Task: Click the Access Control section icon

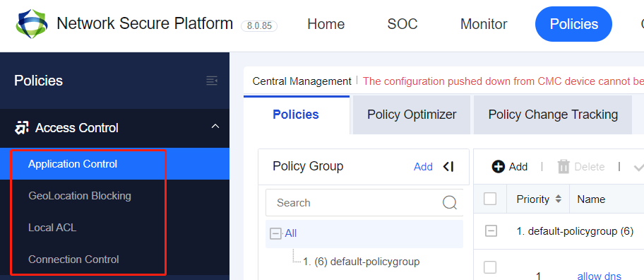Action: pos(21,128)
